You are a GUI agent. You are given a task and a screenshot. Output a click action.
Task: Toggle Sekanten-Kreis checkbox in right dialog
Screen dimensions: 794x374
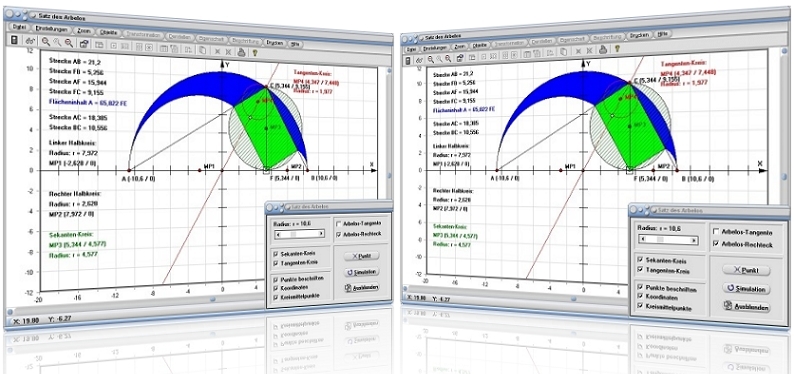(x=640, y=259)
